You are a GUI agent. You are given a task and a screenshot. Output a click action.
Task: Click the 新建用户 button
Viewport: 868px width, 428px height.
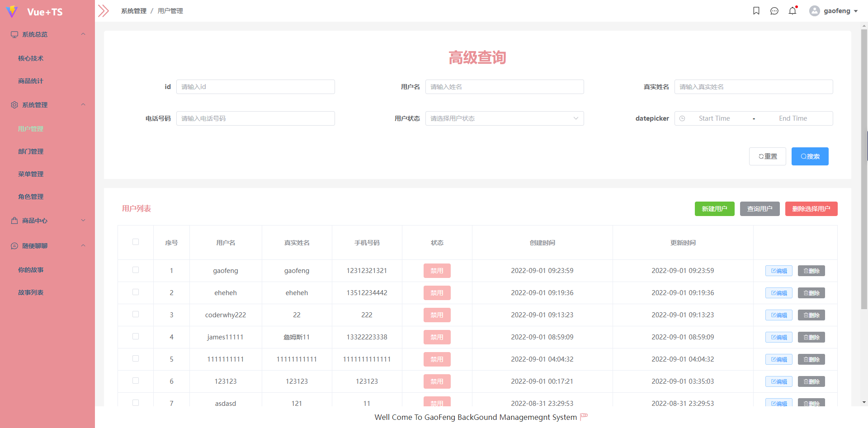click(x=714, y=208)
